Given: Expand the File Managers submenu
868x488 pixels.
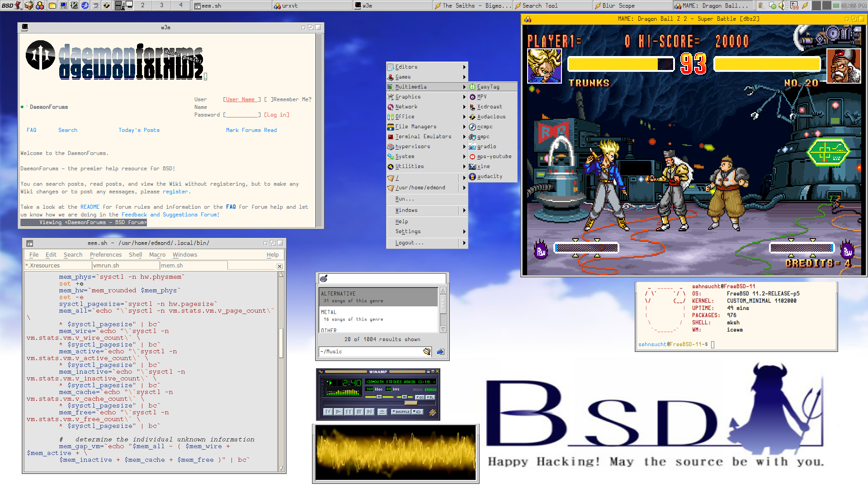Looking at the screenshot, I should click(427, 127).
